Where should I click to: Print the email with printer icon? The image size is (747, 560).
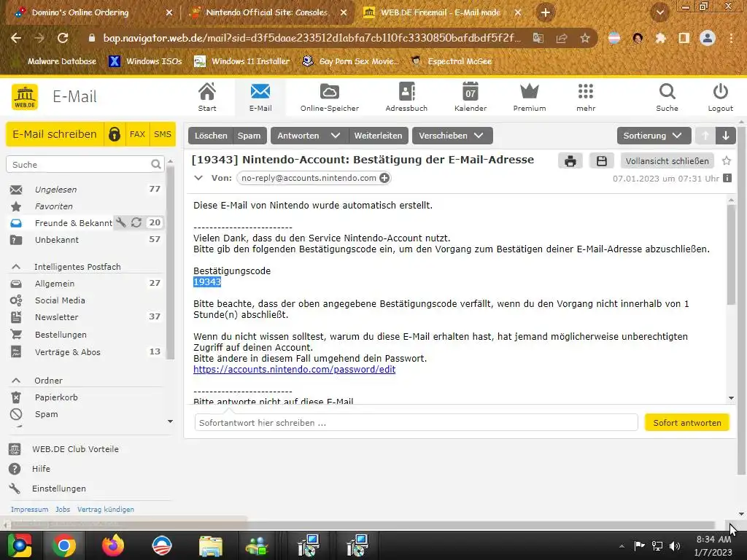coord(570,161)
